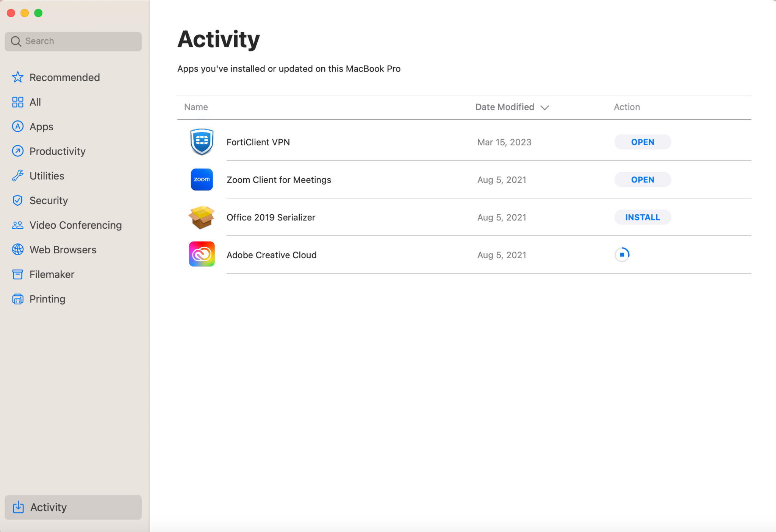
Task: Click the Utilities wrench icon
Action: point(17,176)
